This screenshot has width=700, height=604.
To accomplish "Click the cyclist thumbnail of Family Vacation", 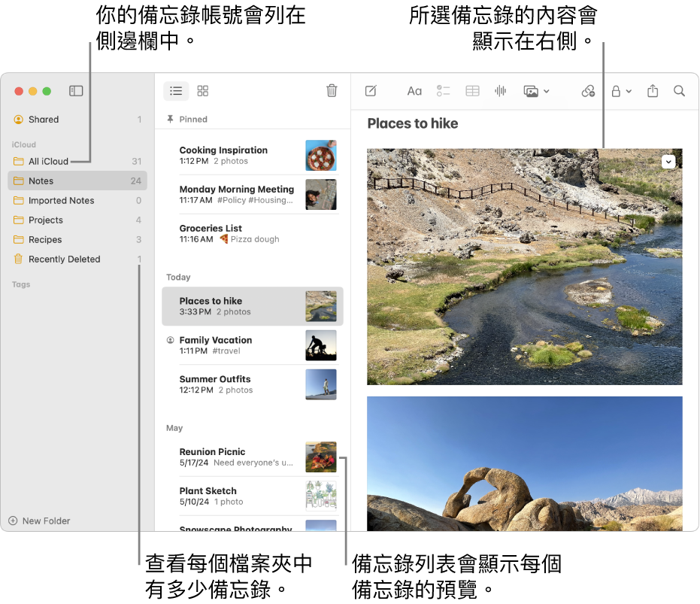I will pos(321,345).
